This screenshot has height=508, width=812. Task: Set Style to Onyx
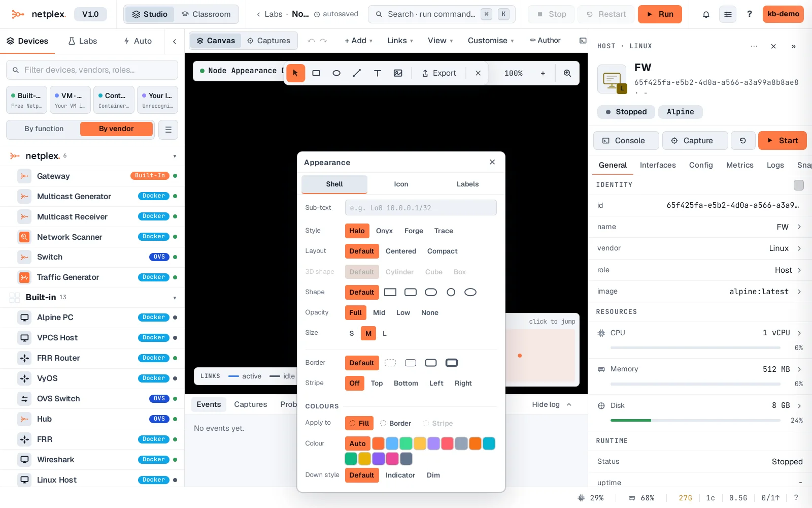pyautogui.click(x=384, y=231)
